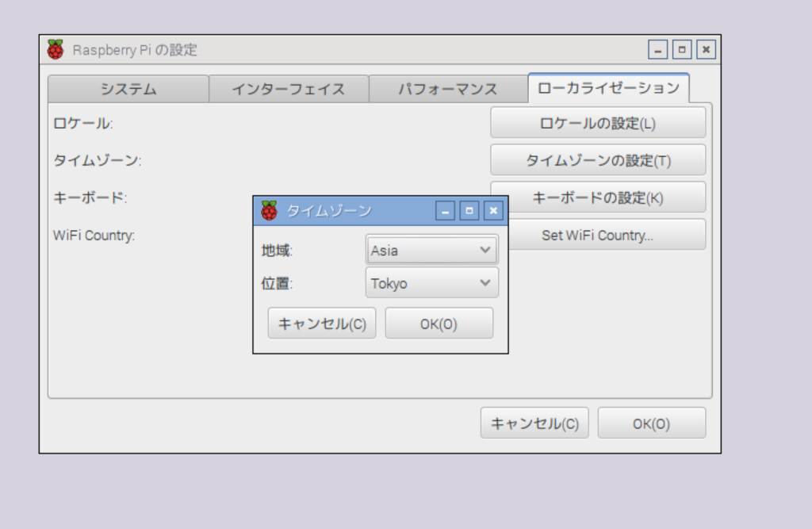Click the タイムゾーン: label
The width and height of the screenshot is (812, 529).
click(x=98, y=161)
